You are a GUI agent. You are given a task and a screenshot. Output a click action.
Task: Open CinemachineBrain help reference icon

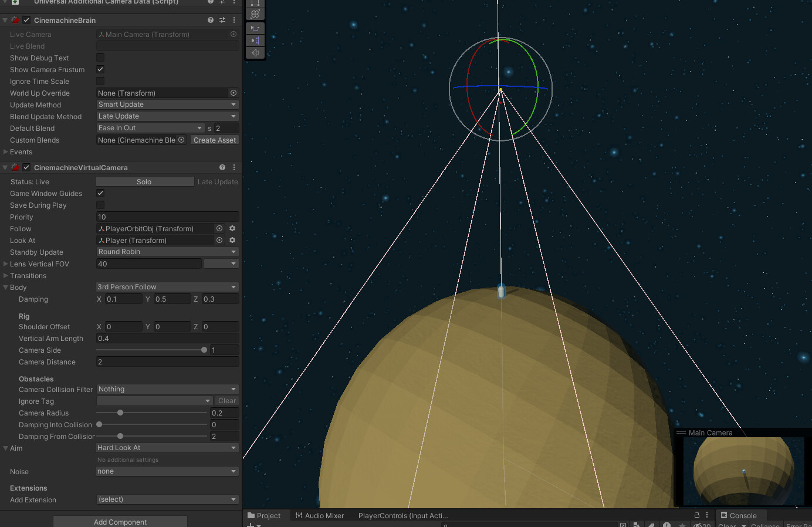tap(211, 20)
